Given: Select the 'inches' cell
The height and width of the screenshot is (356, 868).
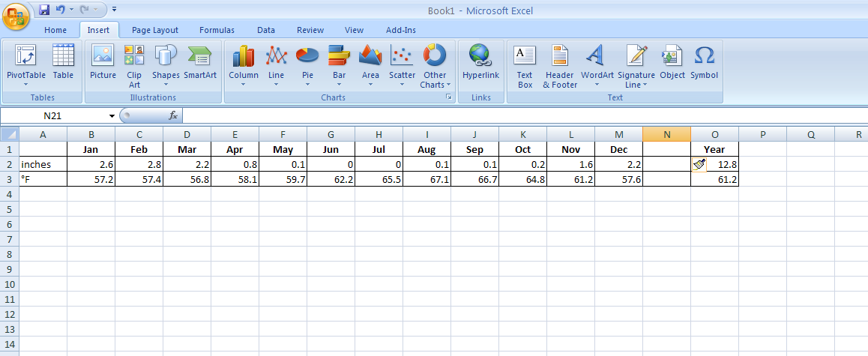Looking at the screenshot, I should tap(43, 164).
